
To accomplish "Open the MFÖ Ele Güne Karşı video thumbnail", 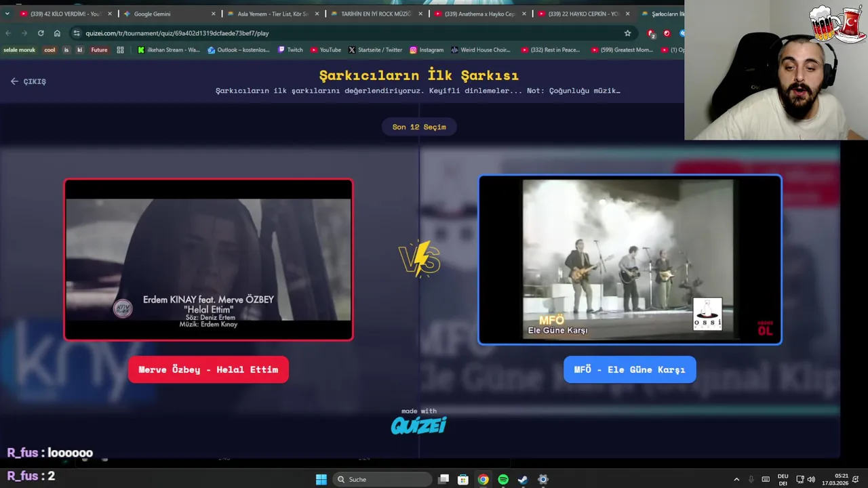I will (x=630, y=260).
